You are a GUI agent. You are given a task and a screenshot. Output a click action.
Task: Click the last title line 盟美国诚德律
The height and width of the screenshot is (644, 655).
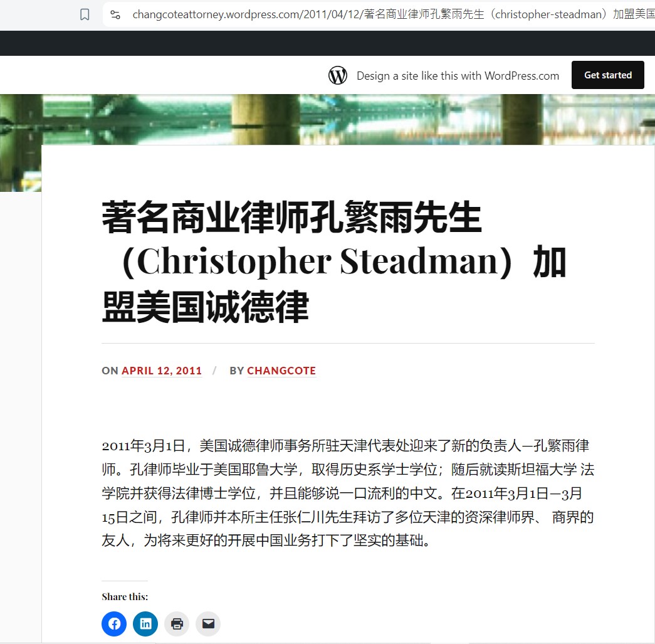206,307
